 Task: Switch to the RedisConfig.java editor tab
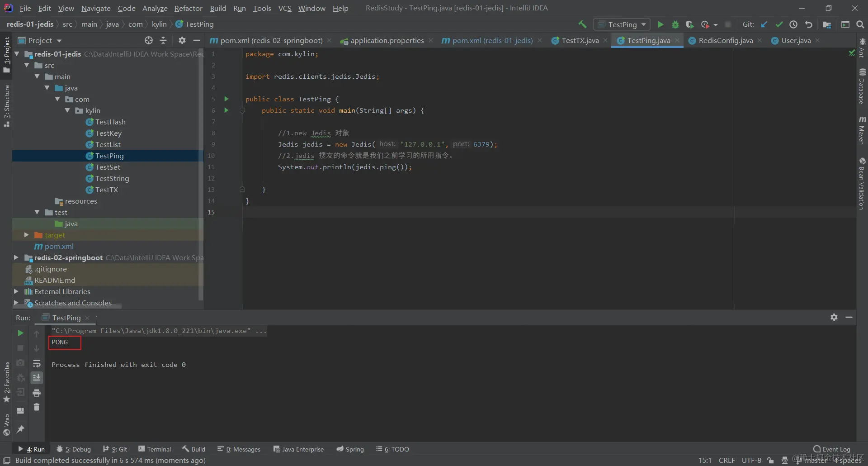click(726, 40)
